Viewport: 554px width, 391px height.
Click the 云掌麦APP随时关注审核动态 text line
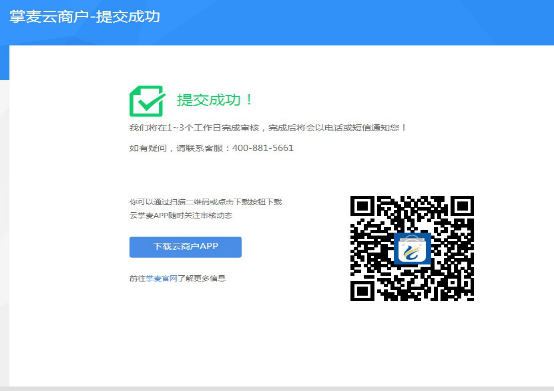pyautogui.click(x=181, y=215)
